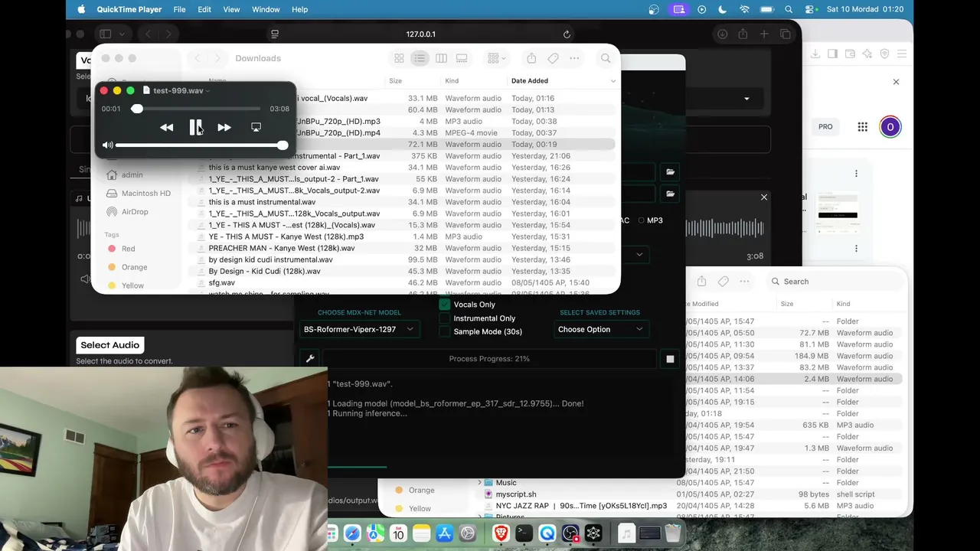
Task: Open settings with the wrench icon
Action: click(310, 359)
